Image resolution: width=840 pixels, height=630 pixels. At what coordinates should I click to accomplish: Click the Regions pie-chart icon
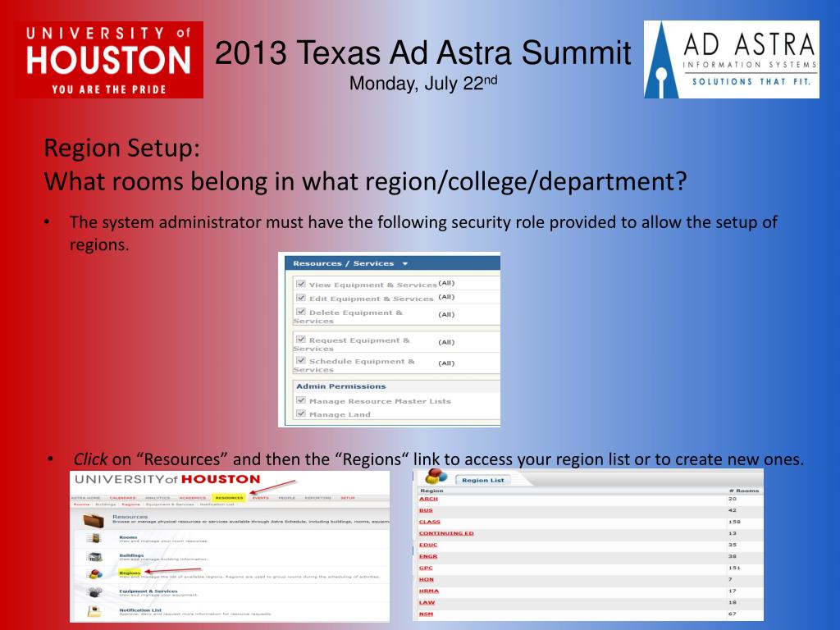tap(94, 573)
